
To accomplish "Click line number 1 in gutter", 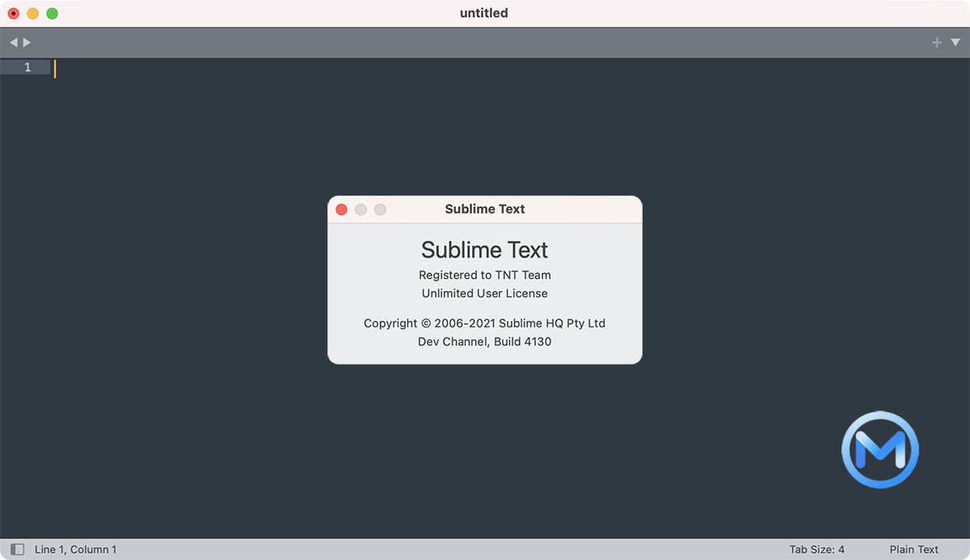I will pyautogui.click(x=27, y=68).
